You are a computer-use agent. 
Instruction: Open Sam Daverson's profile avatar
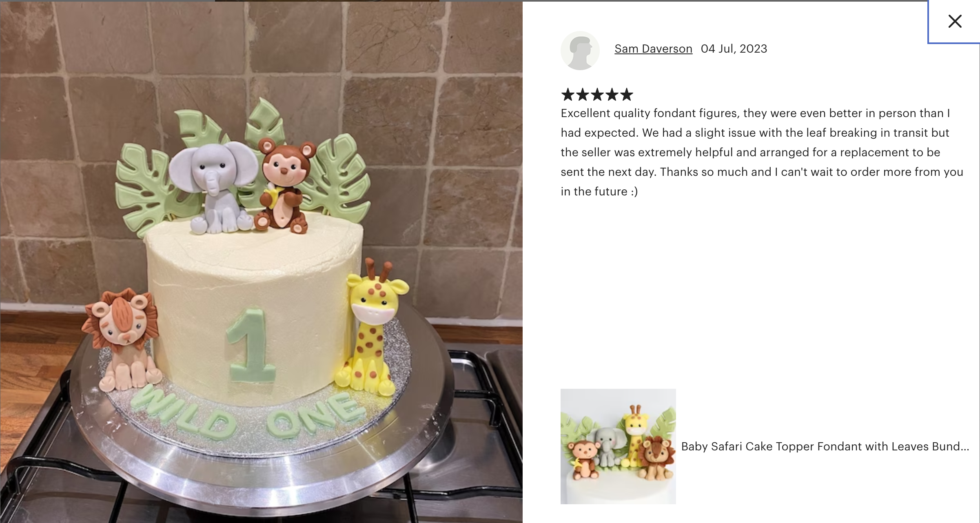(x=580, y=51)
